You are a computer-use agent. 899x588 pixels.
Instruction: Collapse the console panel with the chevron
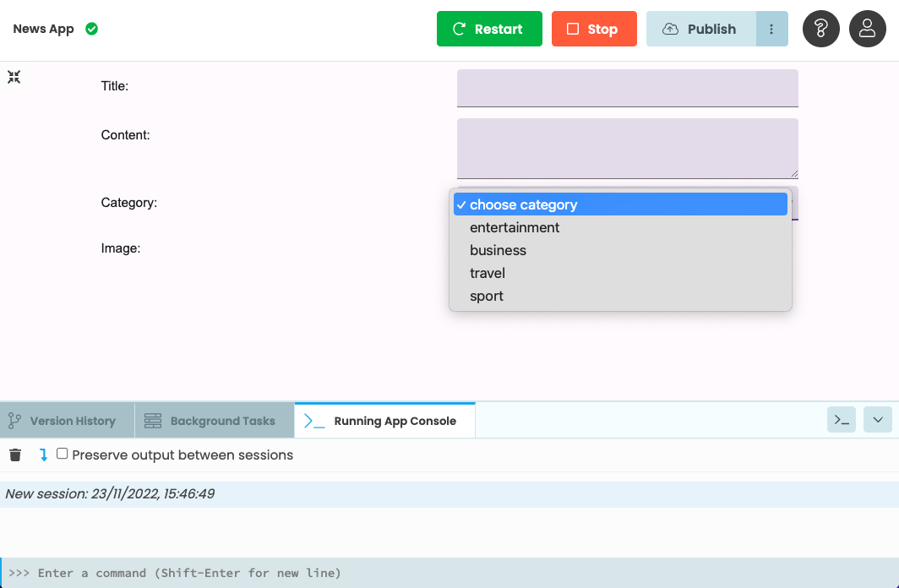click(877, 419)
